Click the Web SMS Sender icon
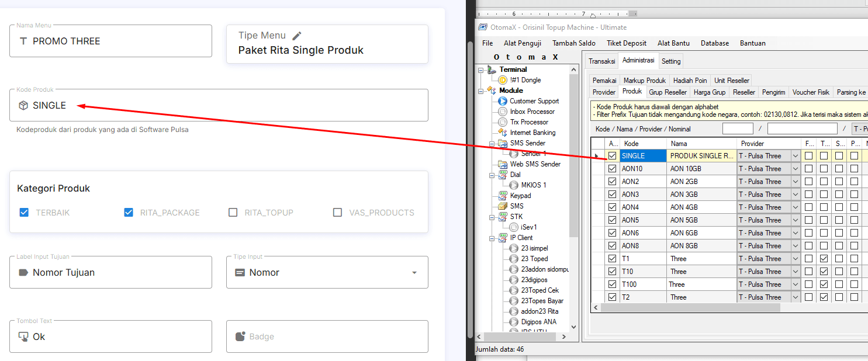This screenshot has height=361, width=868. (x=503, y=164)
